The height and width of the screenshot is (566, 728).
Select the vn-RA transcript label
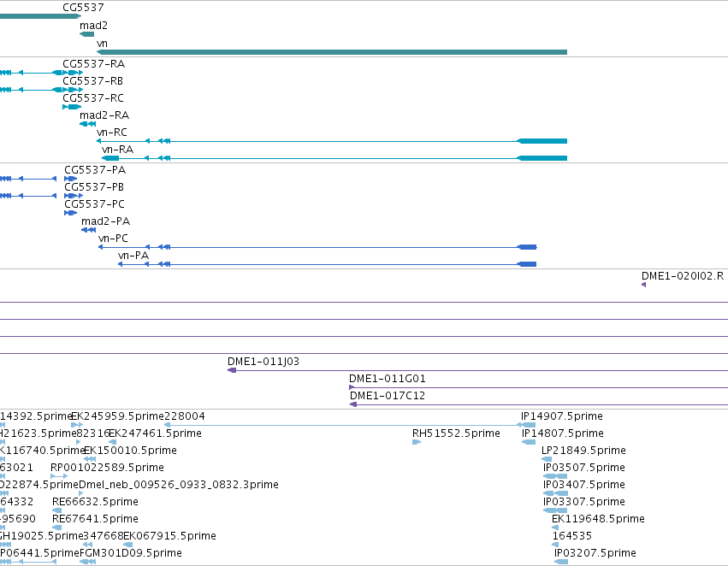click(x=117, y=150)
